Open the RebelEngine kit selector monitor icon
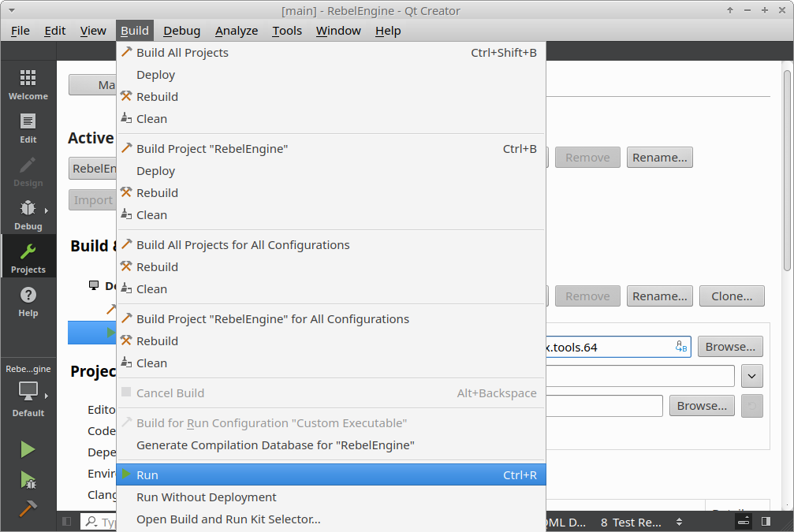 coord(28,391)
